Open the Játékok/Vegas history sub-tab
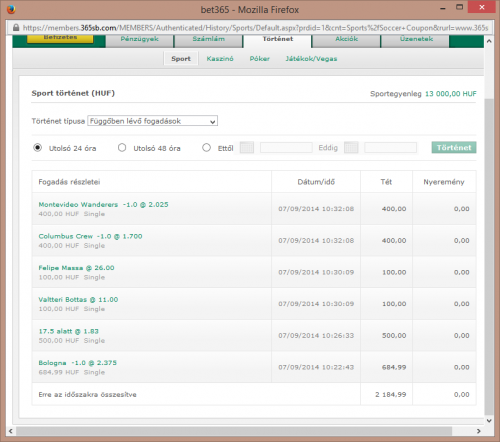 [x=311, y=59]
